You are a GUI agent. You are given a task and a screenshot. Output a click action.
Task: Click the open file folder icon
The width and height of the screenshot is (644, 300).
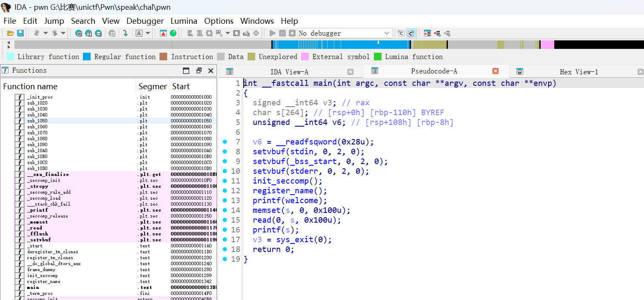10,33
